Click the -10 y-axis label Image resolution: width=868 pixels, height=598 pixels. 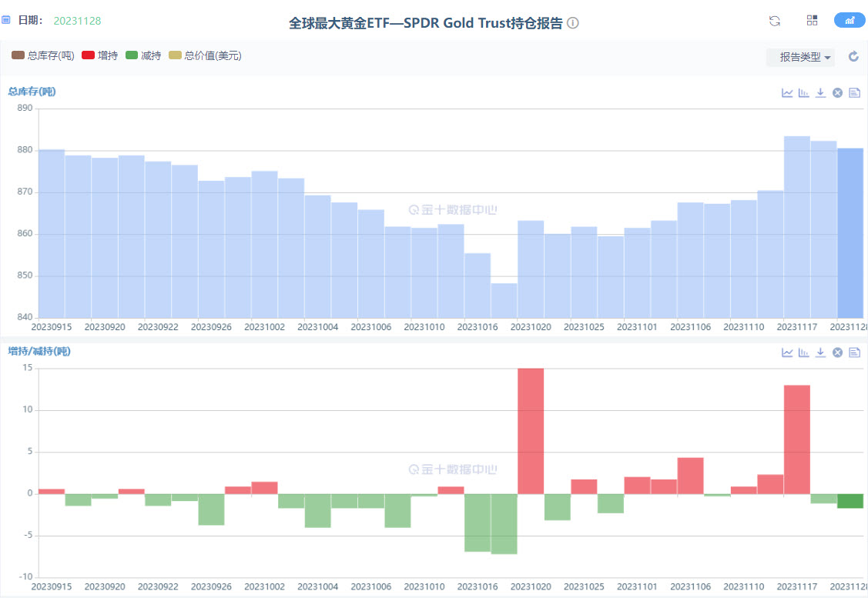[25, 576]
